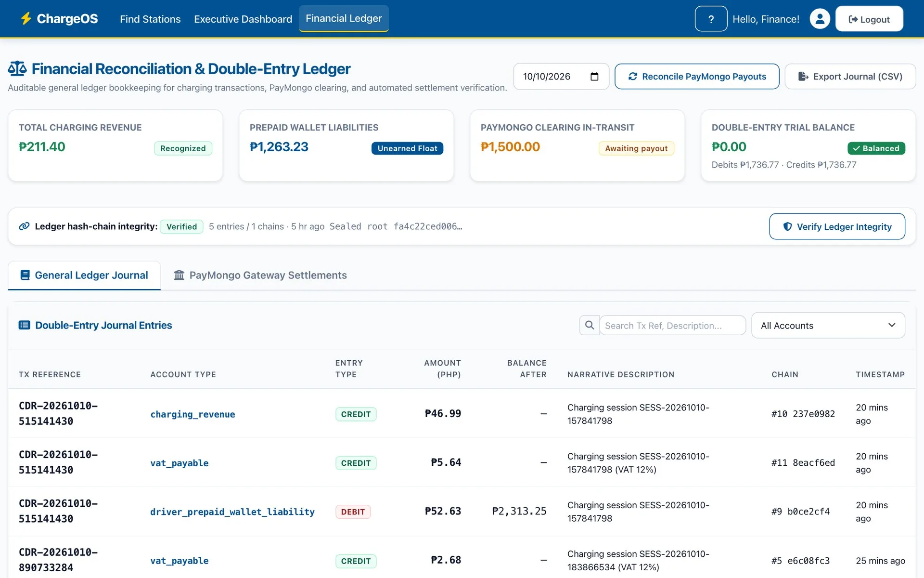Click the chain link integrity icon

[x=24, y=226]
